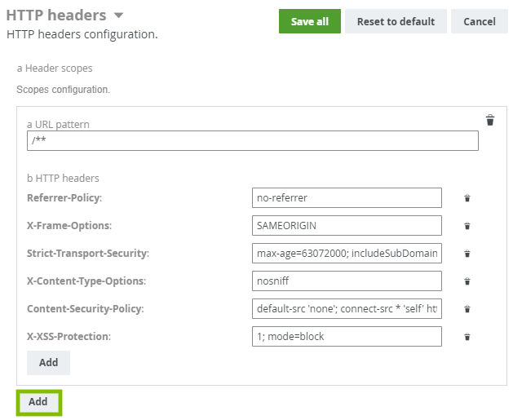The image size is (513, 420).
Task: Cancel the HTTP headers changes
Action: (x=479, y=21)
